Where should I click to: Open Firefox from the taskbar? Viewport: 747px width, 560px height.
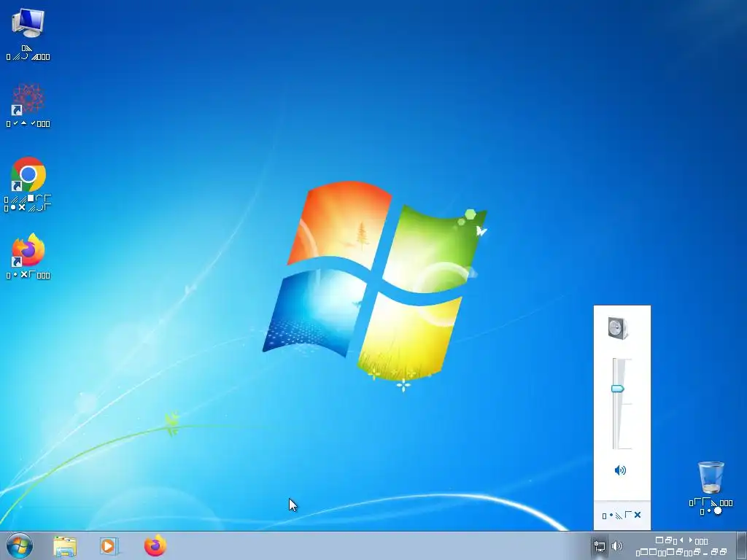155,545
